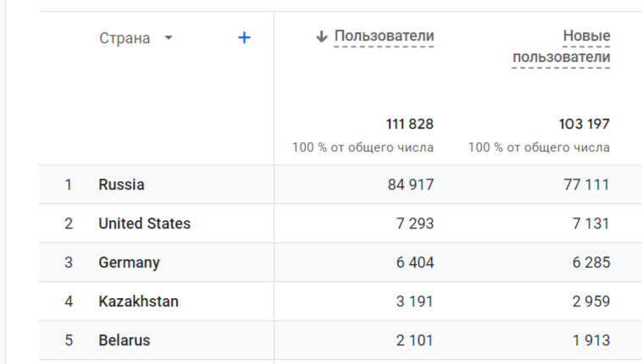
Task: Click United States users value 7 293
Action: click(415, 223)
